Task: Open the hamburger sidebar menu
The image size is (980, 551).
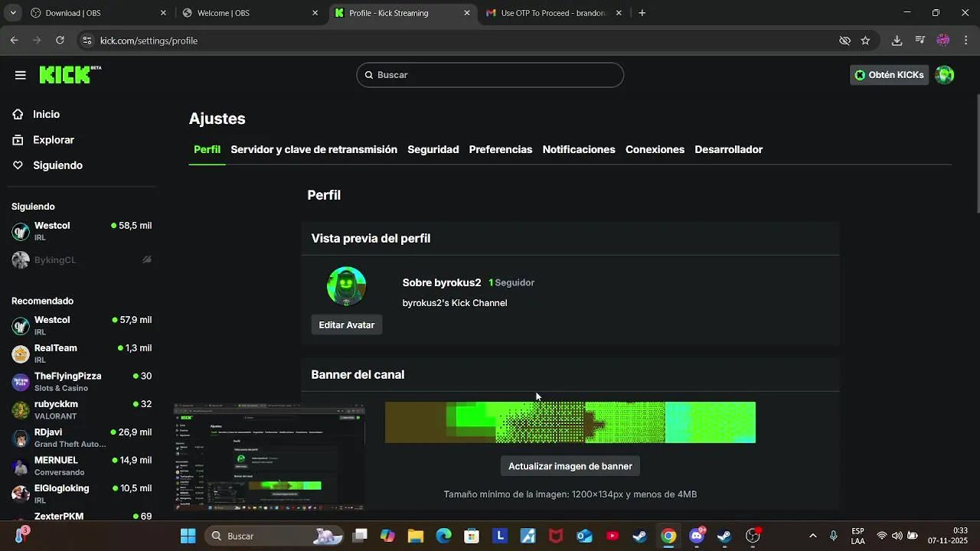Action: (x=21, y=75)
